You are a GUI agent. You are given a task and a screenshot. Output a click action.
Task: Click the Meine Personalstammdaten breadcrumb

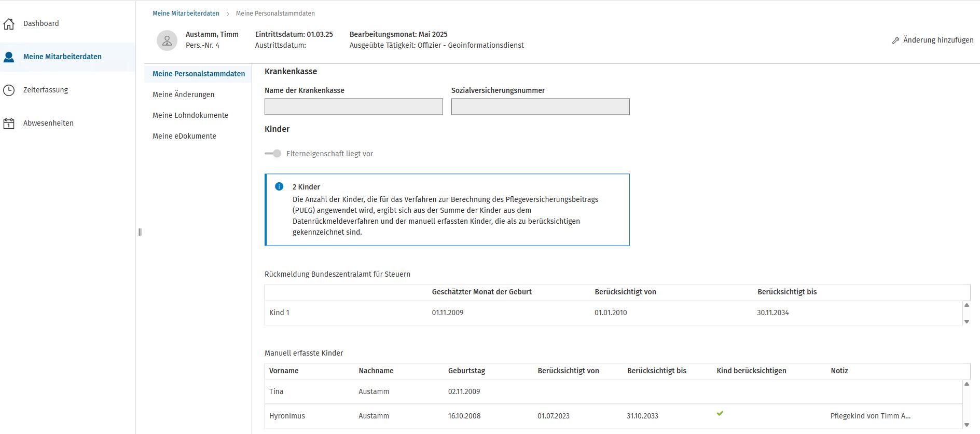[x=275, y=13]
